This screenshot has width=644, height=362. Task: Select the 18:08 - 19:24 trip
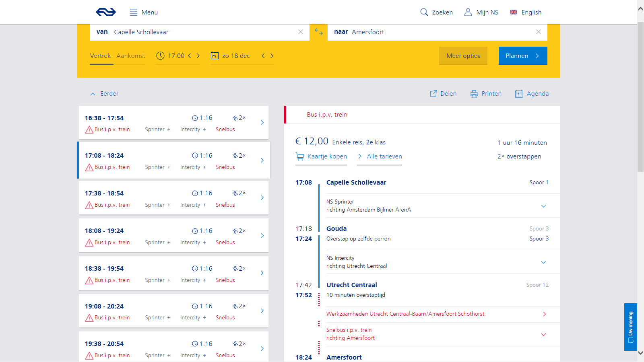tap(173, 236)
